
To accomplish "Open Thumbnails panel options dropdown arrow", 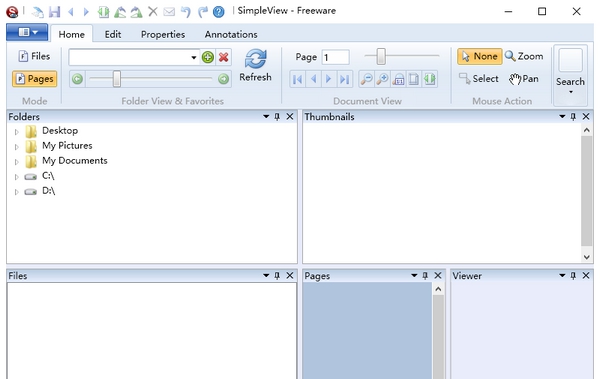I will 562,116.
